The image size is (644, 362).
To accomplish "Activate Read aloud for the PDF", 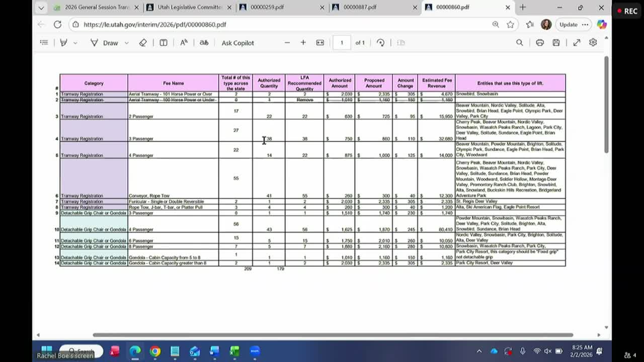I will [x=183, y=43].
